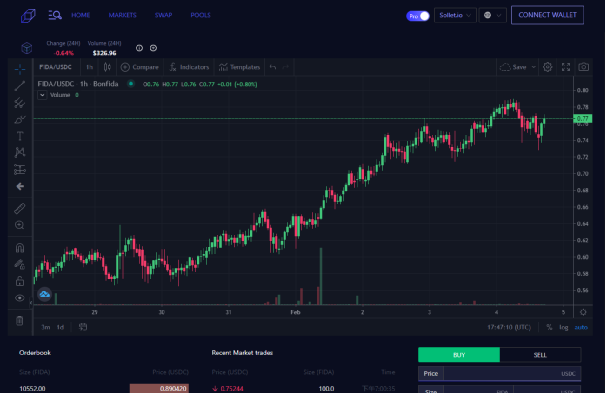Toggle lock all drawing tools

[20, 281]
